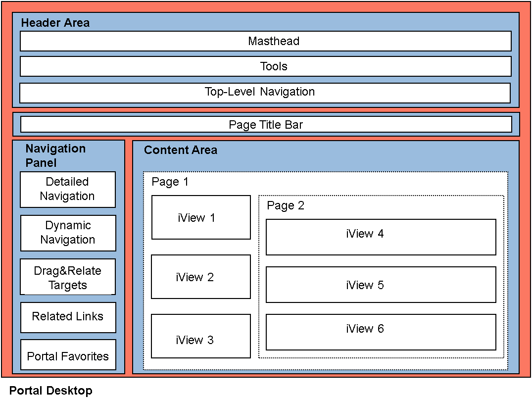Select the iView 2 box
532x399 pixels.
click(201, 277)
